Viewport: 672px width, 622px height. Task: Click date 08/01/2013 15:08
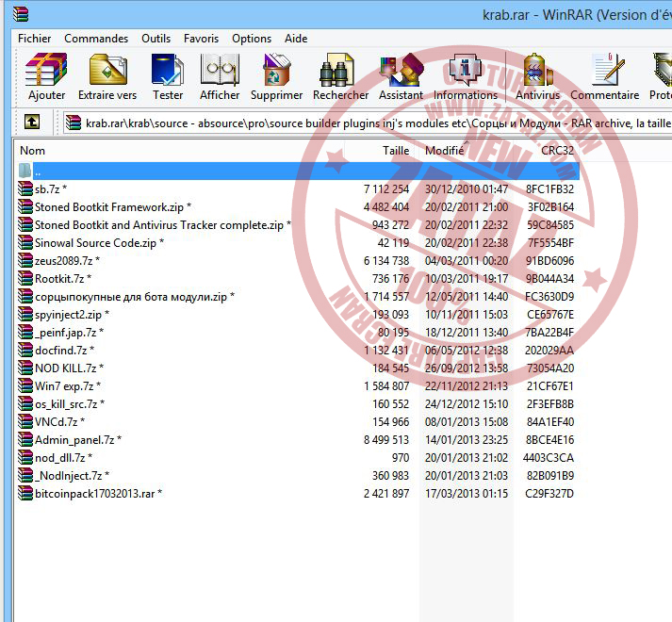[x=467, y=422]
